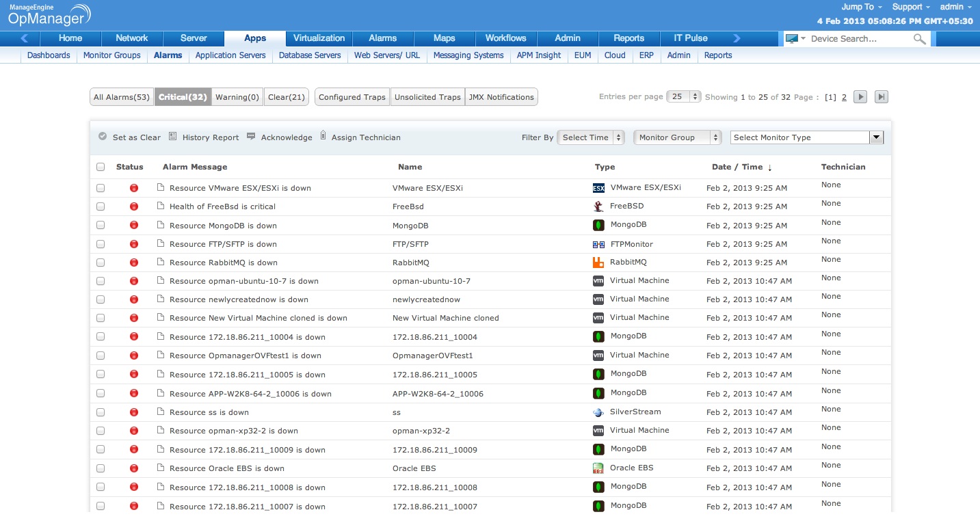Click the Device Search input field
This screenshot has height=523, width=980.
coord(858,39)
